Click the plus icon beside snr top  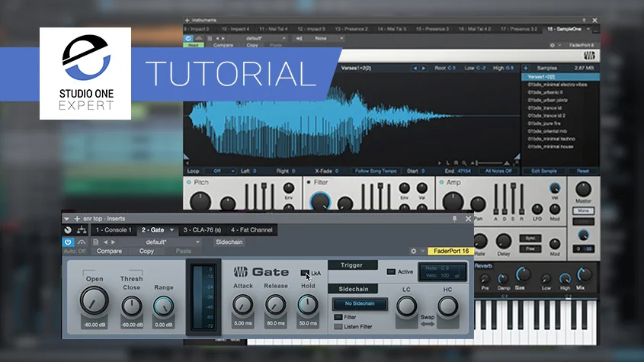coord(77,219)
